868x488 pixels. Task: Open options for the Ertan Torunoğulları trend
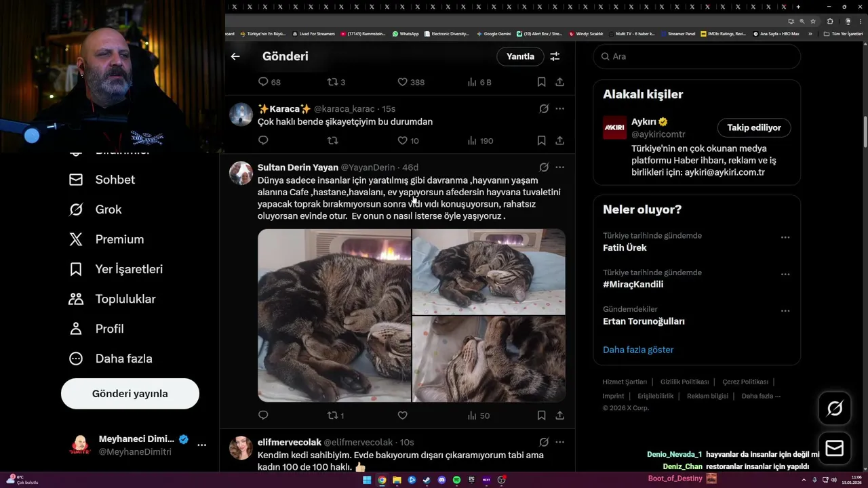click(x=785, y=310)
